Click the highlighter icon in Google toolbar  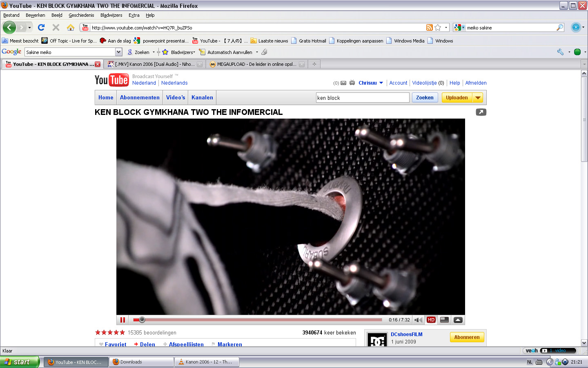[264, 52]
